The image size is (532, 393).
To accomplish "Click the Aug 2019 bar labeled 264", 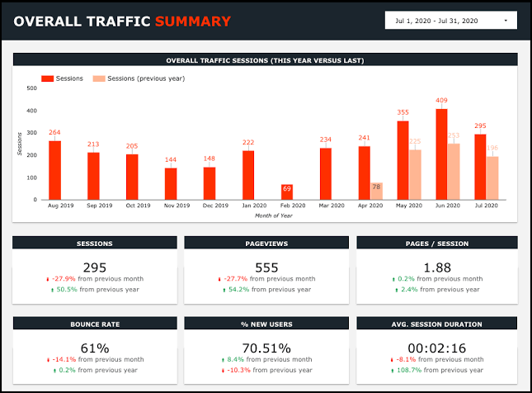I will point(54,170).
